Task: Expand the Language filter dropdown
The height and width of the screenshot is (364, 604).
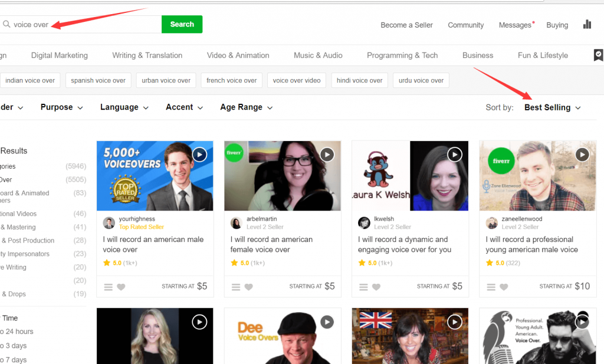Action: pos(124,107)
